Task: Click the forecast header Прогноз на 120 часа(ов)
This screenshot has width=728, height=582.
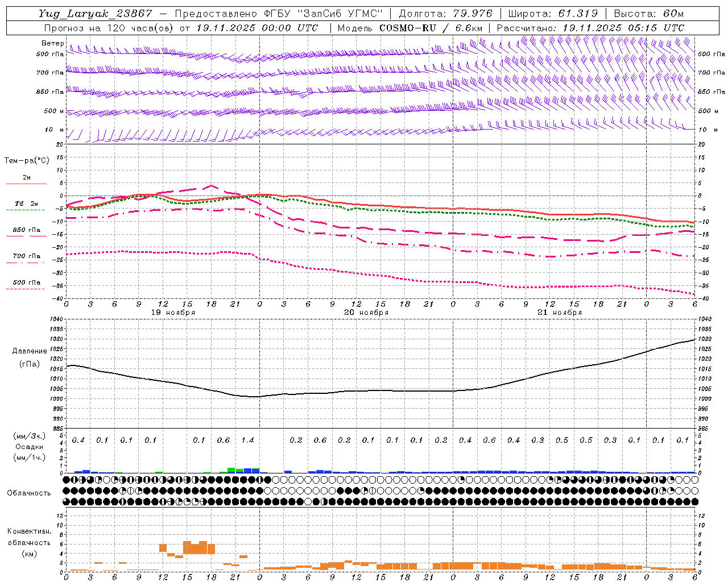Action: pos(108,28)
